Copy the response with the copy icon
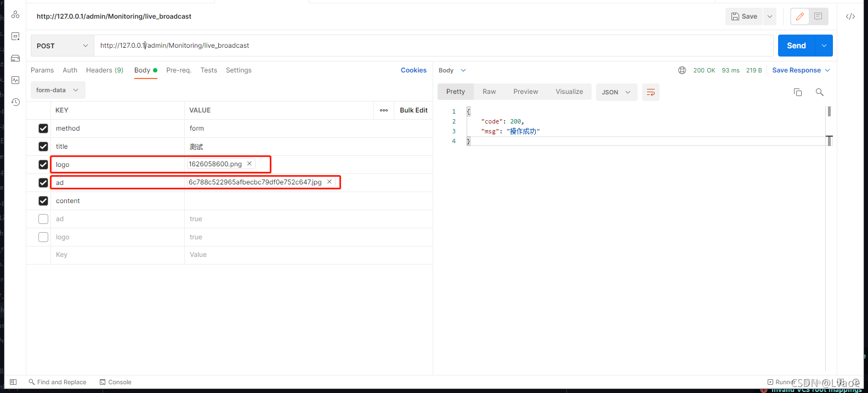This screenshot has width=868, height=393. pyautogui.click(x=798, y=92)
